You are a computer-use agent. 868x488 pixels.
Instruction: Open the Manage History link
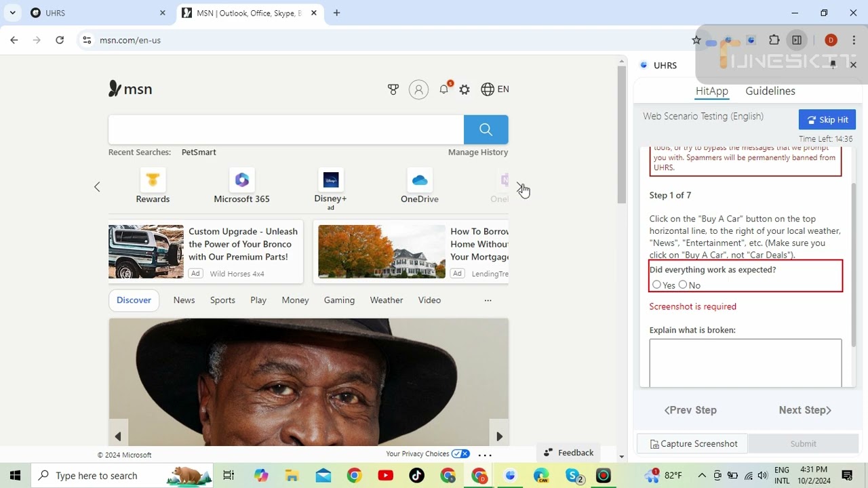click(478, 152)
